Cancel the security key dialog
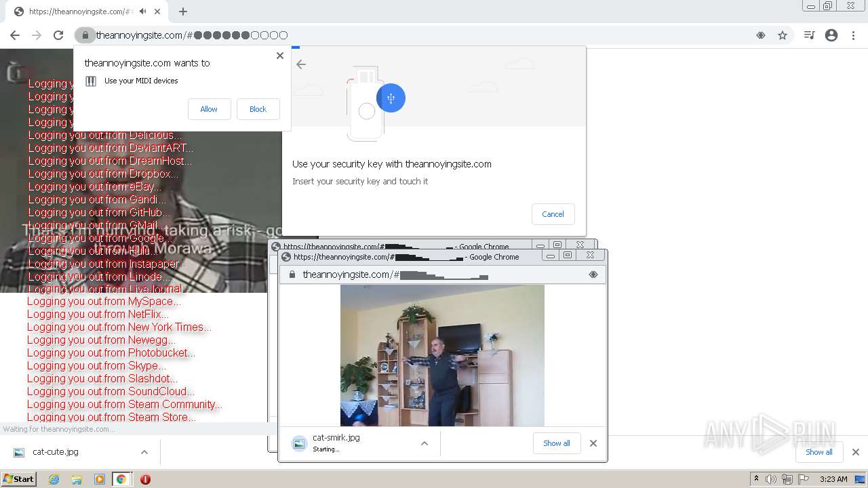Screen dimensions: 868x488 (553, 214)
